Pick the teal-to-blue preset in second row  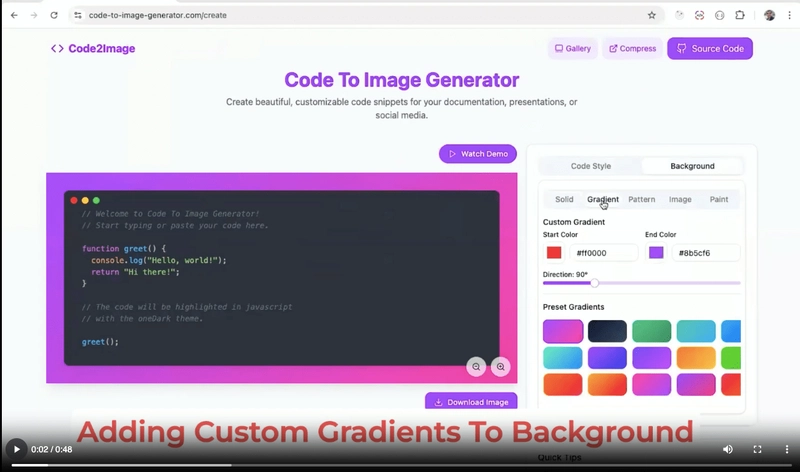pos(563,358)
